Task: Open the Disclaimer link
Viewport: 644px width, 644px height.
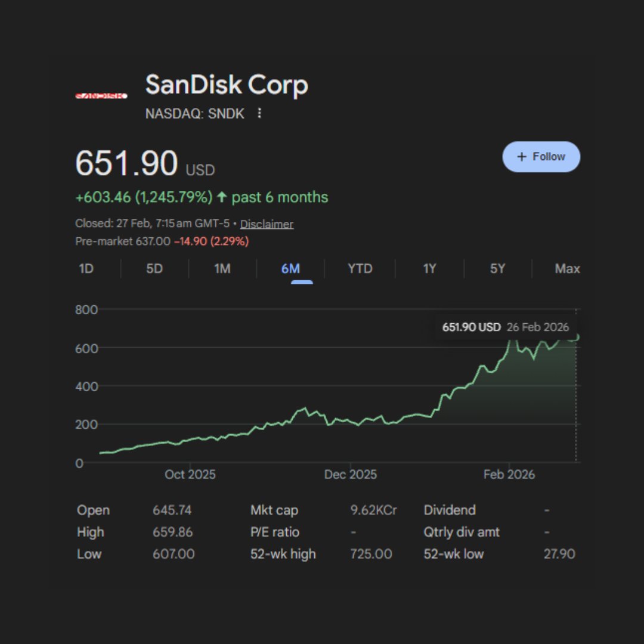Action: tap(267, 224)
